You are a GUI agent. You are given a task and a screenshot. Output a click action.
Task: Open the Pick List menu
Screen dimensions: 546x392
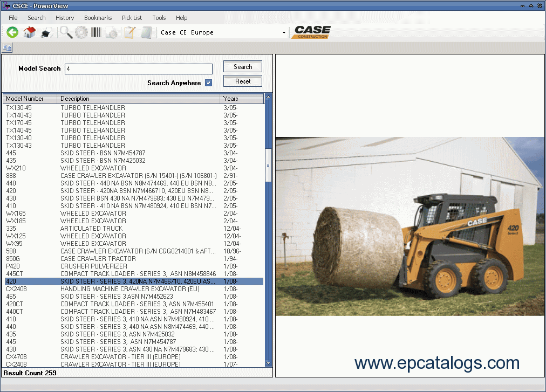coord(132,18)
